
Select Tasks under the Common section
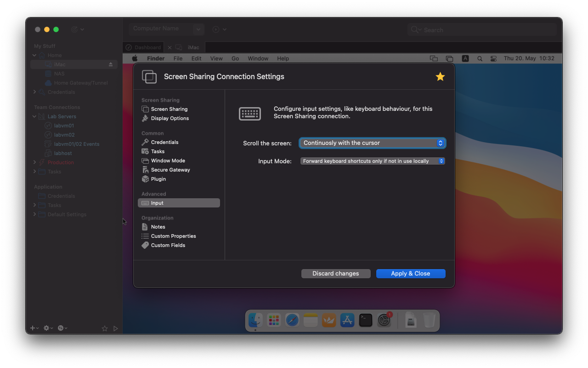point(157,151)
